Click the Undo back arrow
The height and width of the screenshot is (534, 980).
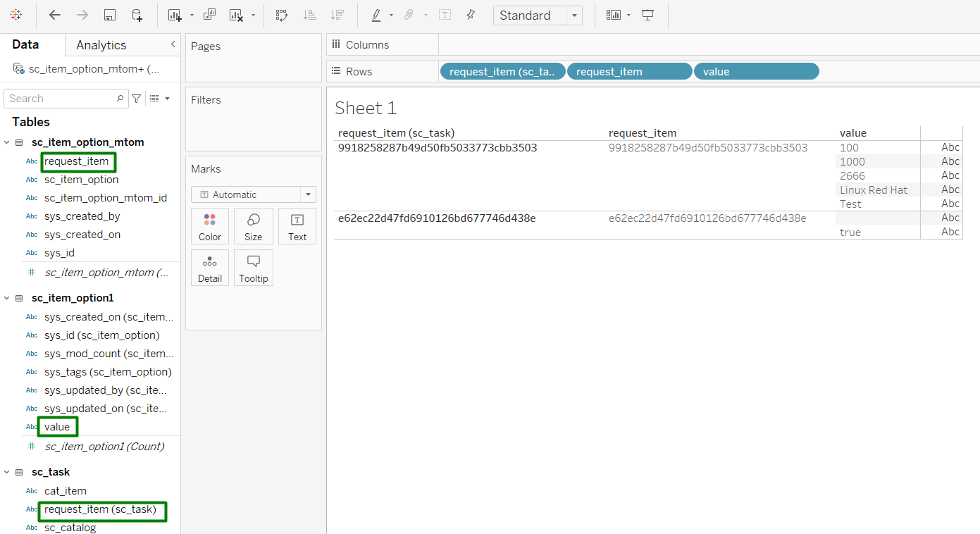click(55, 15)
